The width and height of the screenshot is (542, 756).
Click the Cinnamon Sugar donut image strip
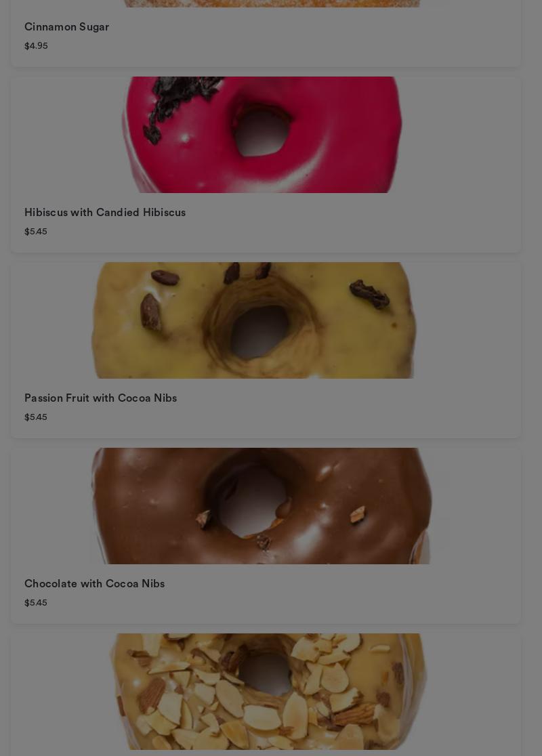click(272, 3)
